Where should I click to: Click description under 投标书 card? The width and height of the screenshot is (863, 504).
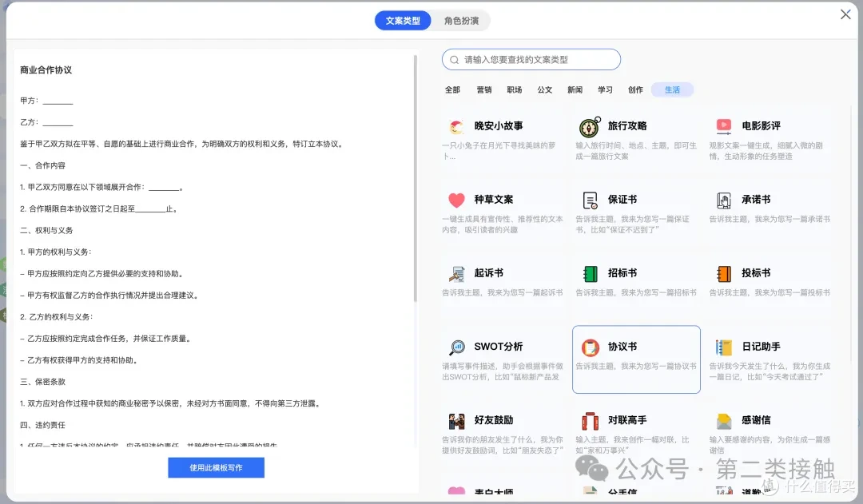coord(770,292)
